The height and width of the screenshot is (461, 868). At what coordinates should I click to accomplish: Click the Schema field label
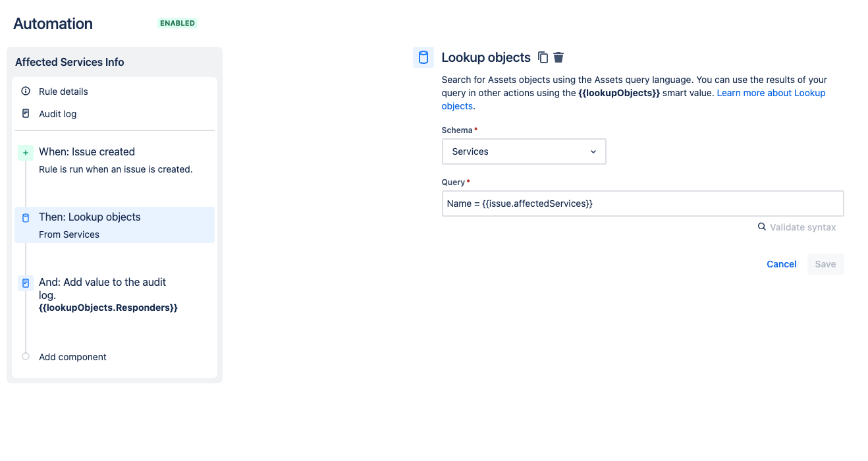[457, 130]
